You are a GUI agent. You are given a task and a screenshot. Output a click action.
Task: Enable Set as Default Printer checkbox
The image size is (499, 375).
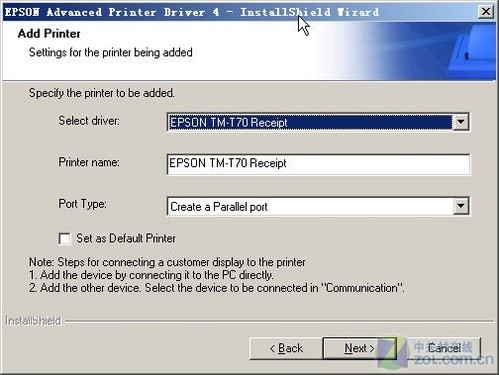(x=64, y=239)
